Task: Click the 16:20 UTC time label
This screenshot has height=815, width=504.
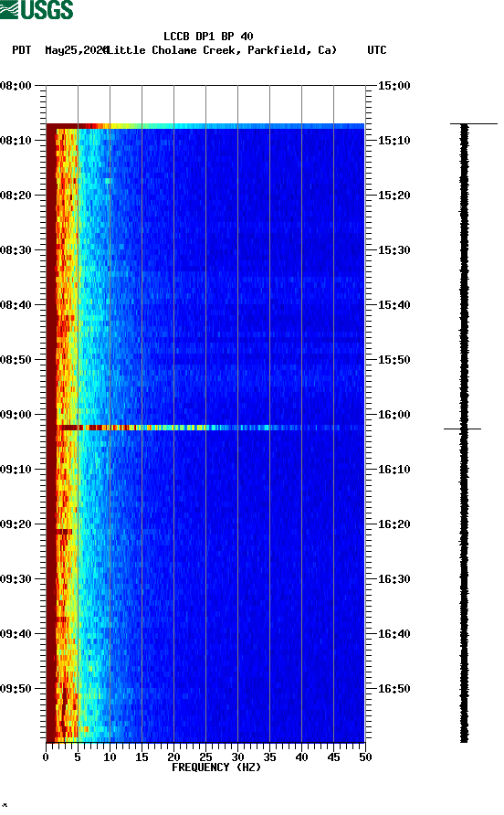Action: click(x=394, y=524)
